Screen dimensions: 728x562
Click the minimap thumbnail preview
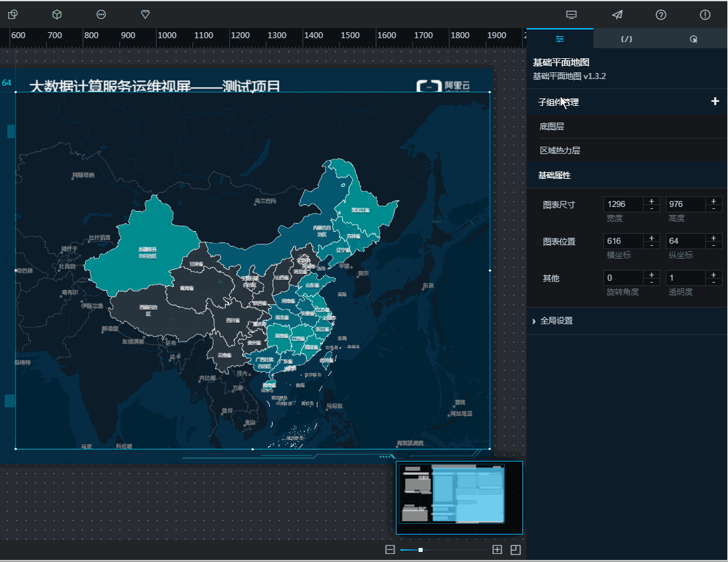459,497
